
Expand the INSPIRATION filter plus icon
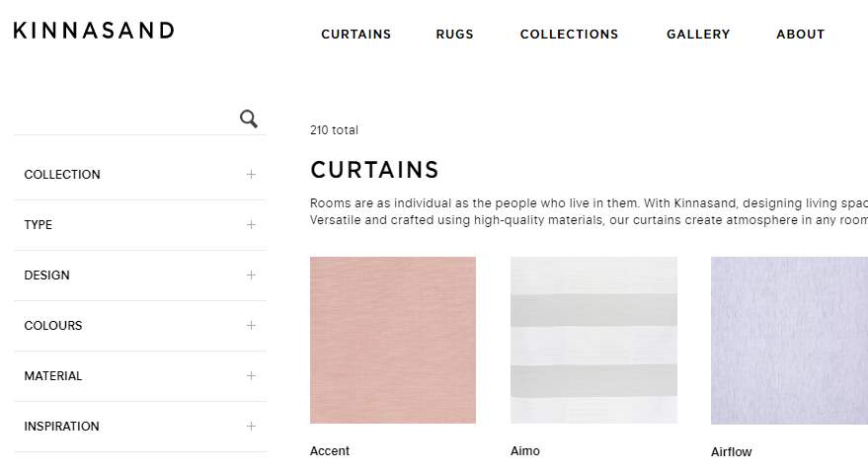(251, 426)
